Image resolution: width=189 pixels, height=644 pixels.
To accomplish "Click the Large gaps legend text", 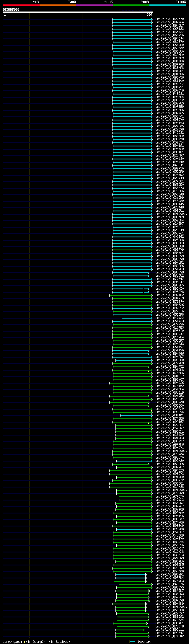I will click(36, 642).
